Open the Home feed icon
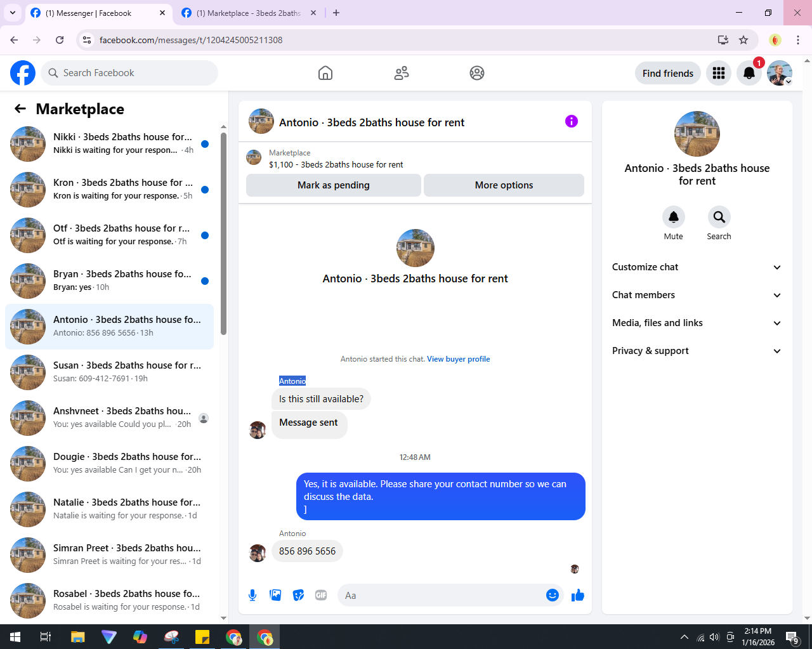This screenshot has width=812, height=649. point(325,73)
